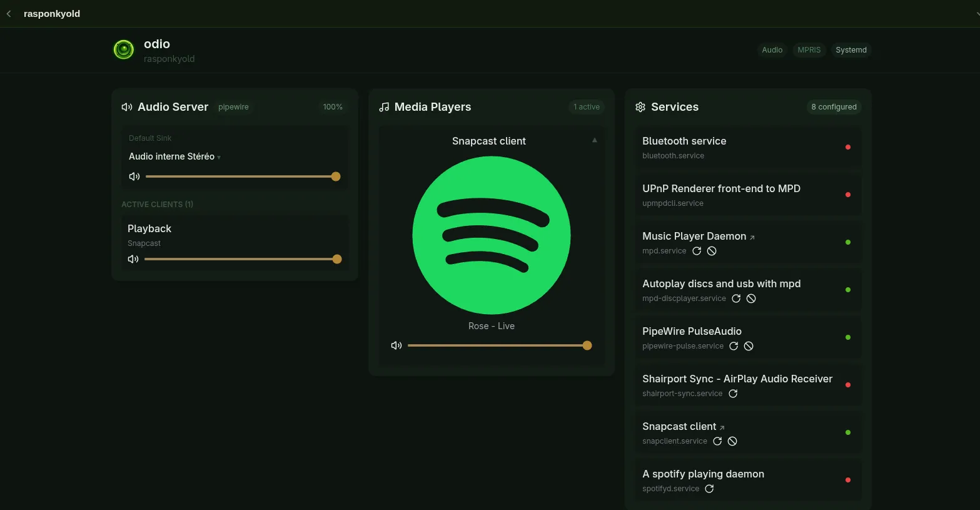Select Autoplay discs and usb with mpd
This screenshot has height=510, width=980.
coord(749,290)
